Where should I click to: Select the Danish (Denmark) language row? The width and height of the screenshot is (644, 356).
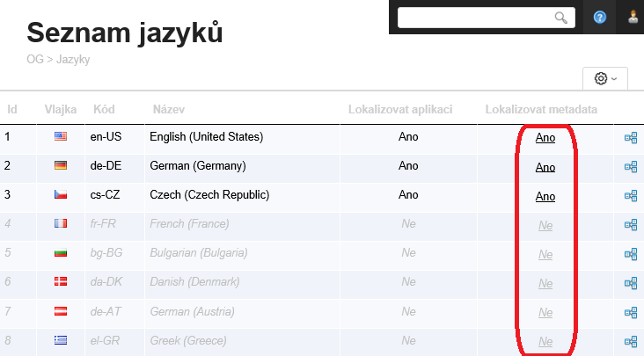click(194, 282)
